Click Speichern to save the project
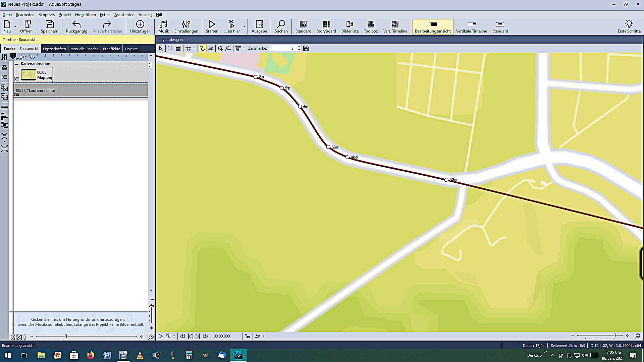 (x=49, y=26)
